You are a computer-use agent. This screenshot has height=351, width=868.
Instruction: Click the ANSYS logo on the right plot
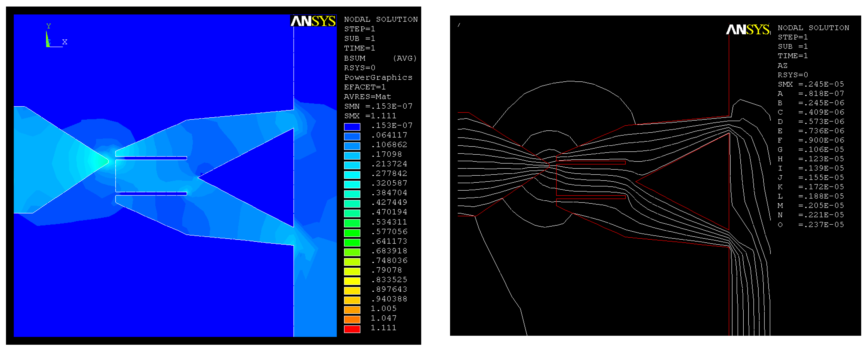click(x=748, y=29)
